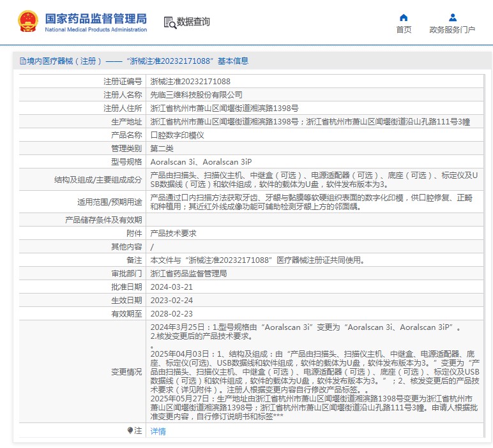Go to 首页 via its text label
The width and height of the screenshot is (493, 448).
point(404,29)
